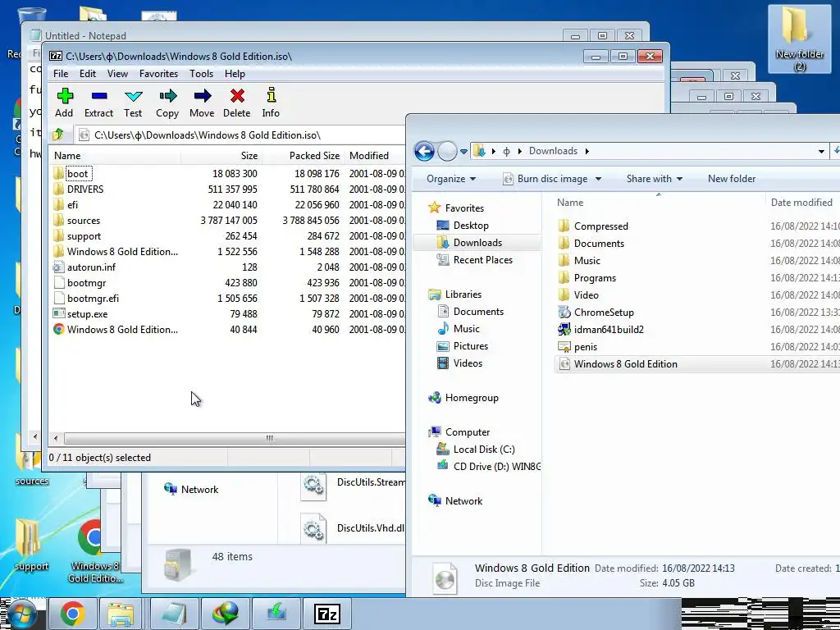Open Pictures library in navigation pane

point(463,346)
